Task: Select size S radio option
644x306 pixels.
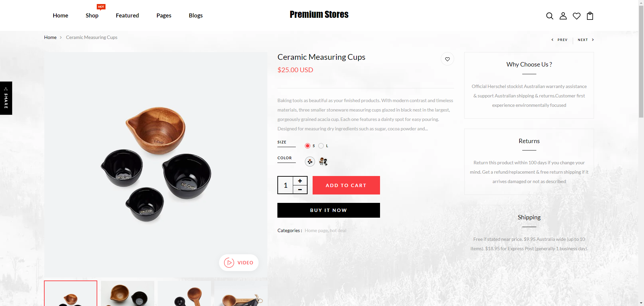Action: [x=308, y=146]
